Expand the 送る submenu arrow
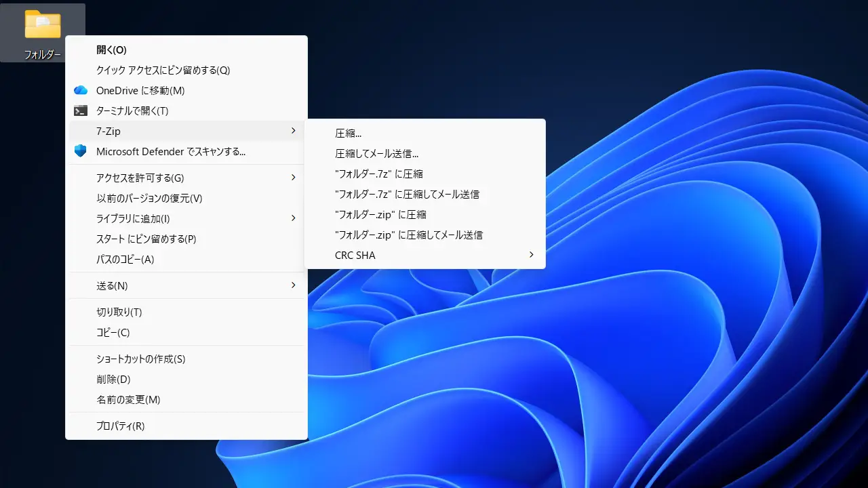 pos(293,285)
